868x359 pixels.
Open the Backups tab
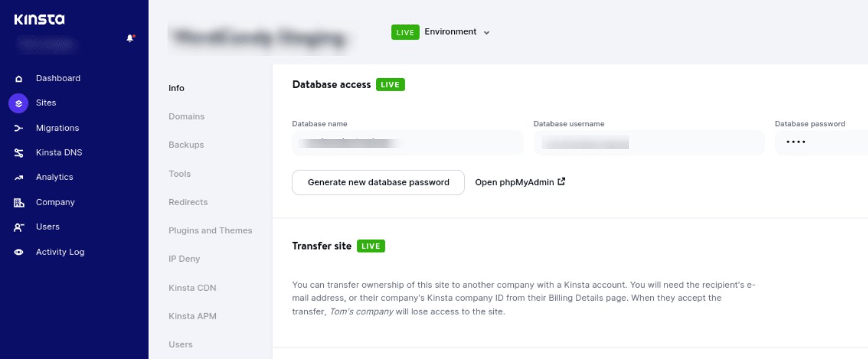(x=186, y=144)
